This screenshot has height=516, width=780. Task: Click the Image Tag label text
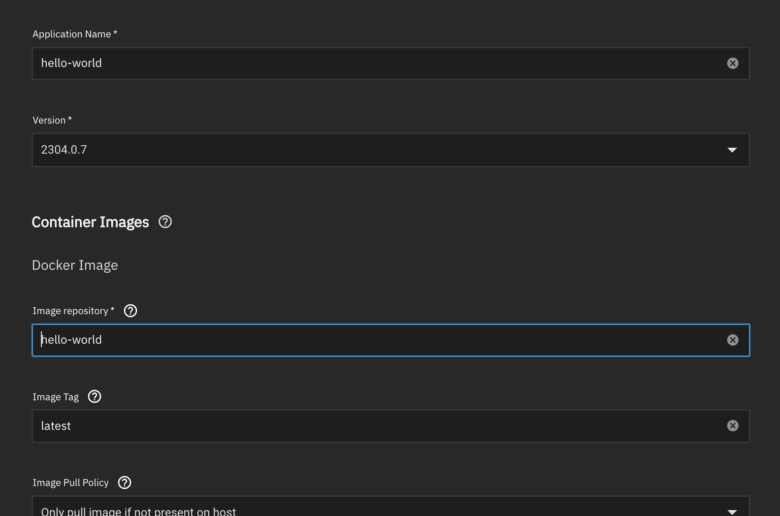[55, 397]
